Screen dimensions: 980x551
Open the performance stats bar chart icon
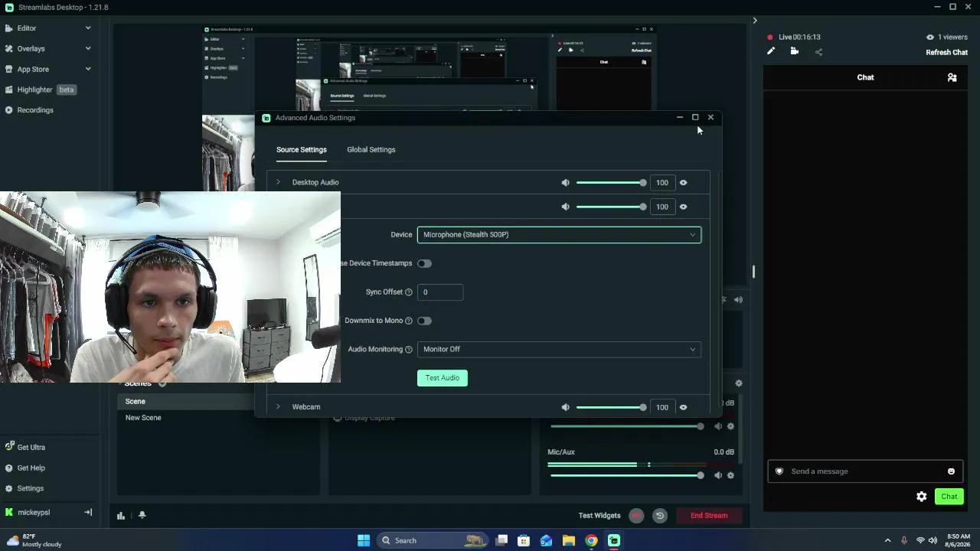coord(121,516)
